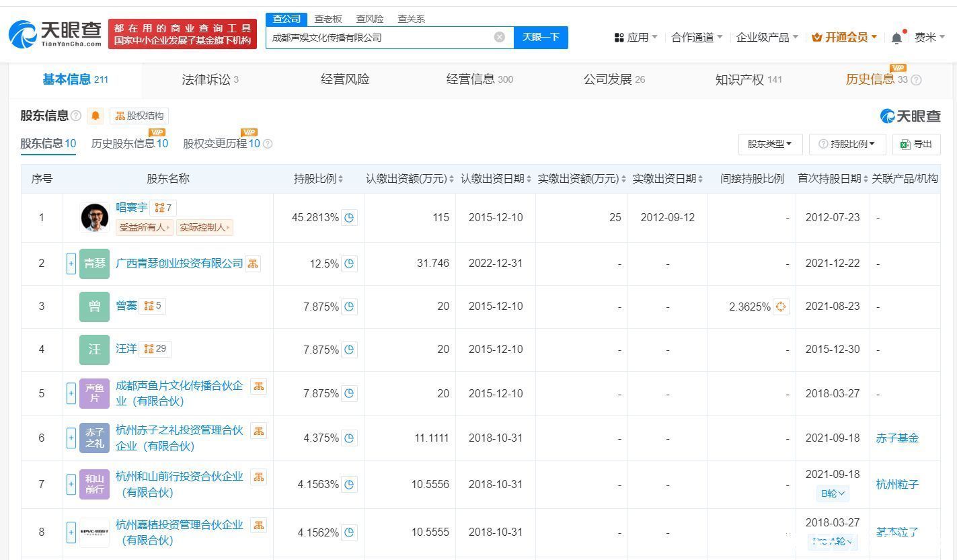The image size is (957, 560).
Task: Sort by 持股比例 column header arrows
Action: pos(340,179)
